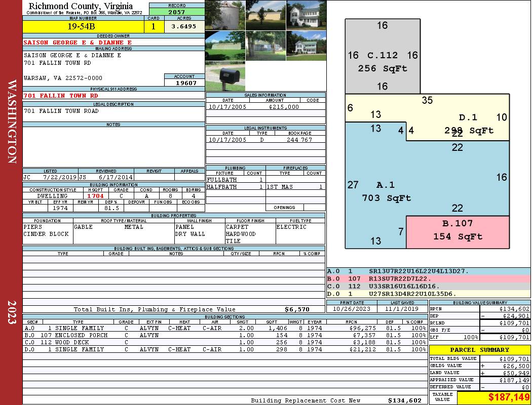The height and width of the screenshot is (405, 532).
Task: Open the mailbox photo thumbnail
Action: [225, 76]
